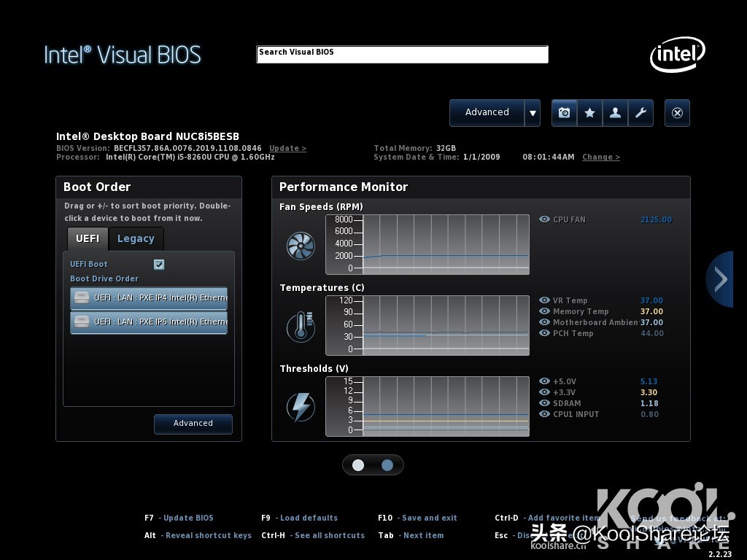
Task: Toggle PCH Temp visibility eye
Action: point(544,332)
